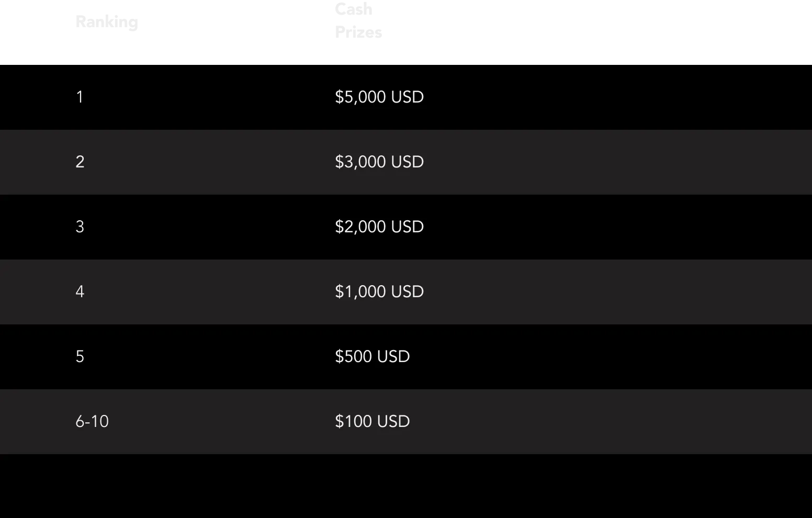
Task: Select the rank 5 cell
Action: pos(80,356)
